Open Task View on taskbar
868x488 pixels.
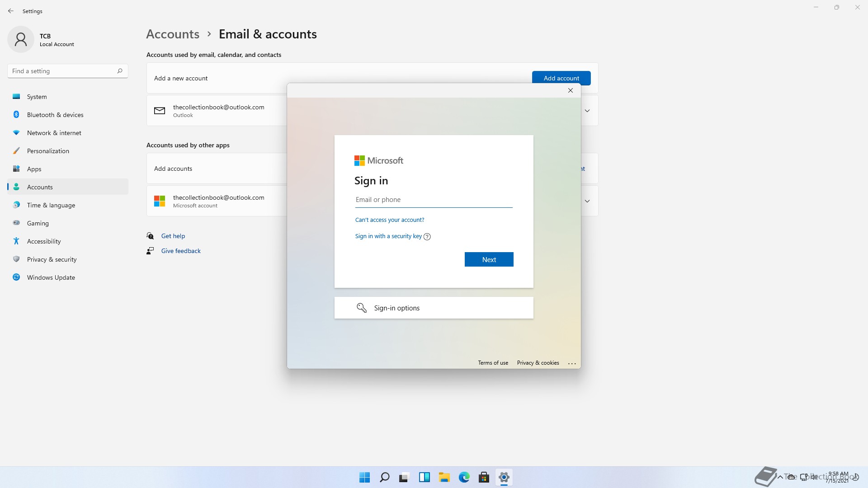(404, 477)
